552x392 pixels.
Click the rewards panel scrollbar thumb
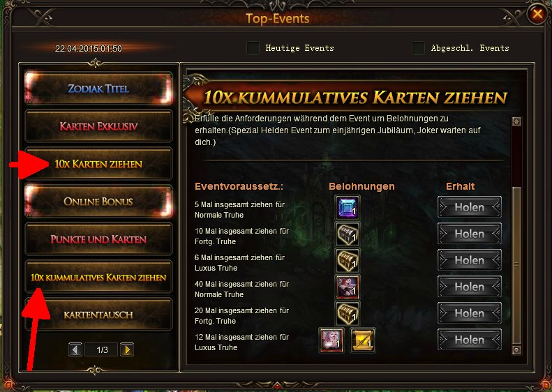(516, 265)
